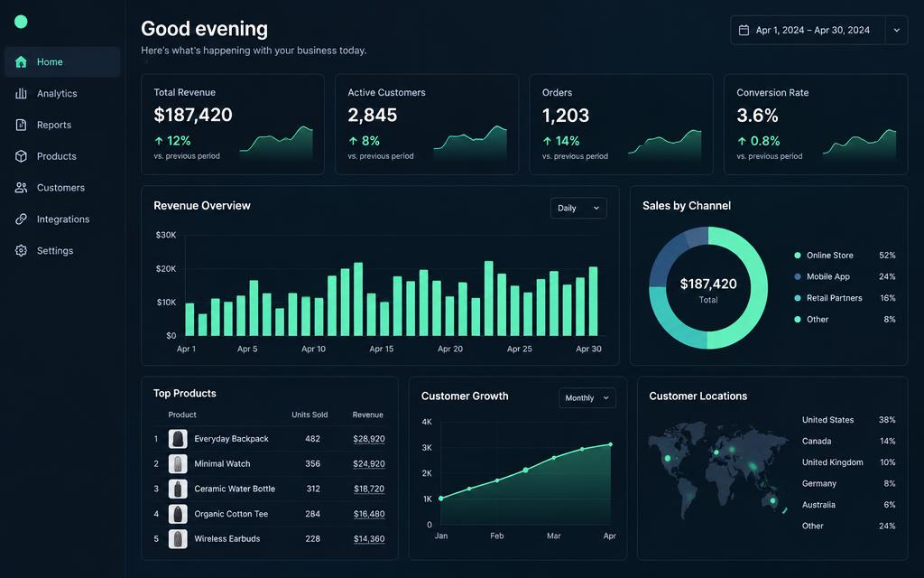Click Ceramic Water Bottle product thumbnail
924x578 pixels.
tap(178, 489)
